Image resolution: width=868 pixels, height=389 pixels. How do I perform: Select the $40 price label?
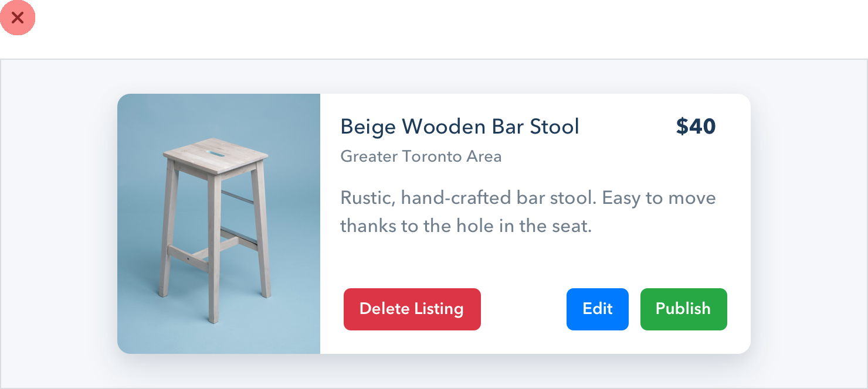pos(696,127)
